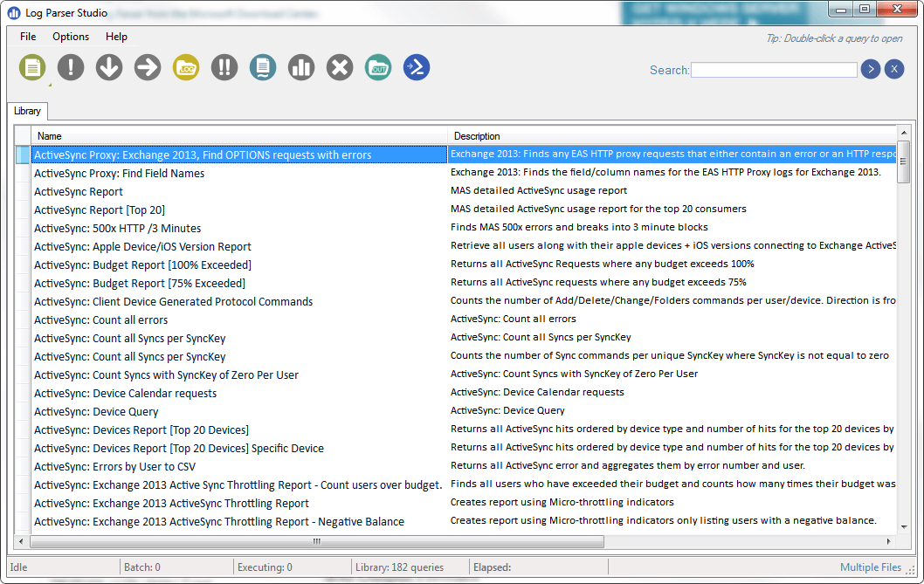The width and height of the screenshot is (924, 584).
Task: Run batch queries via double-exclamation icon
Action: (224, 67)
